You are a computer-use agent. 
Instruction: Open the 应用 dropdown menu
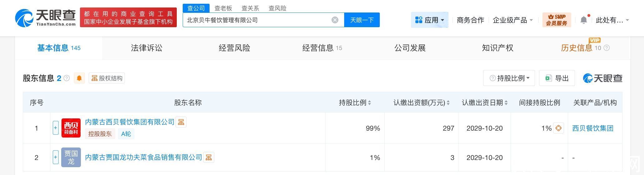pos(430,20)
